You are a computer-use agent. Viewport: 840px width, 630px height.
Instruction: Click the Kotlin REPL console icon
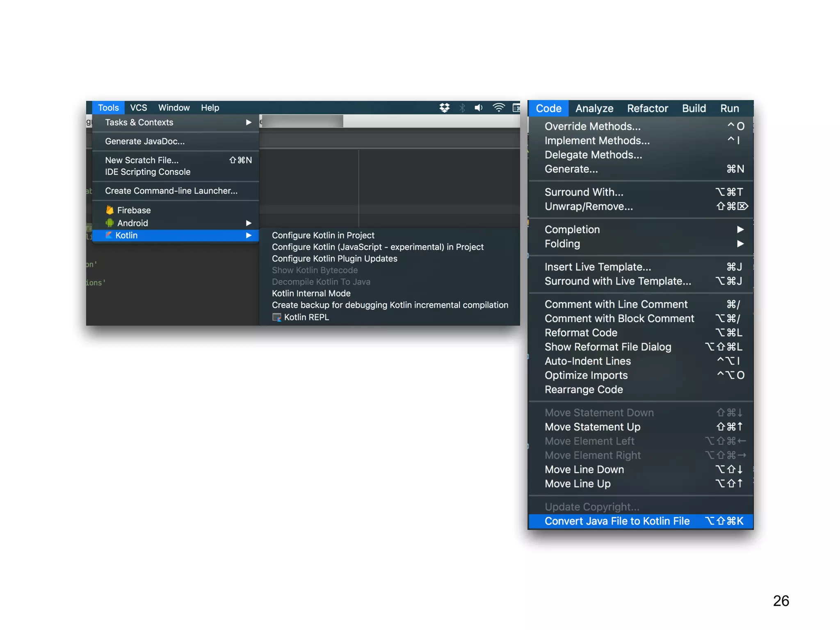click(277, 317)
